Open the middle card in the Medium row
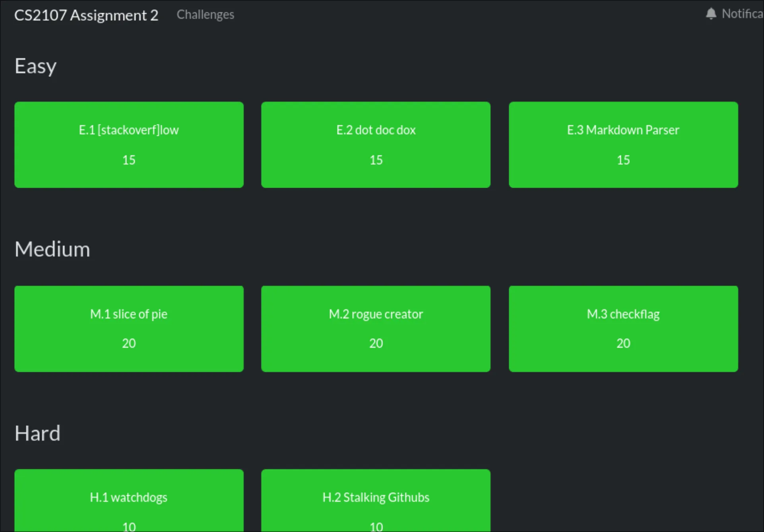 [x=376, y=329]
